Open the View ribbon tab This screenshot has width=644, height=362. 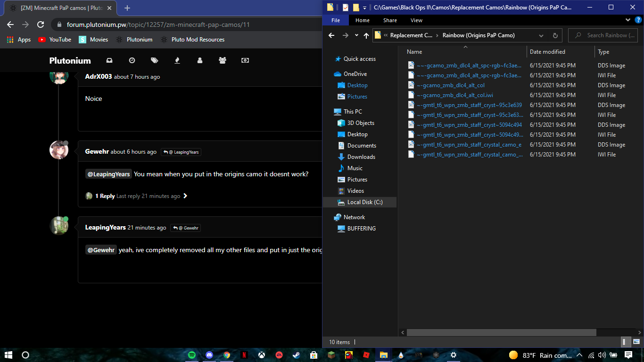(416, 20)
